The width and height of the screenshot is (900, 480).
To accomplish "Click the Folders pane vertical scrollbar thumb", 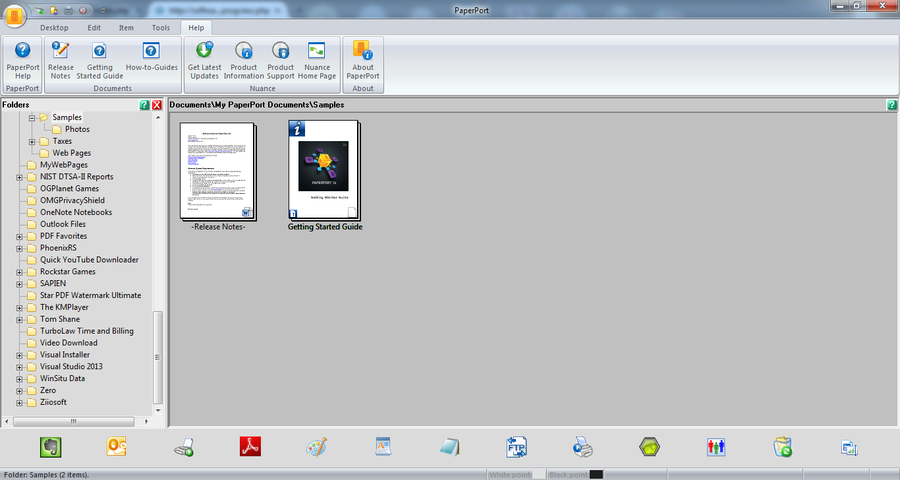I will click(158, 357).
